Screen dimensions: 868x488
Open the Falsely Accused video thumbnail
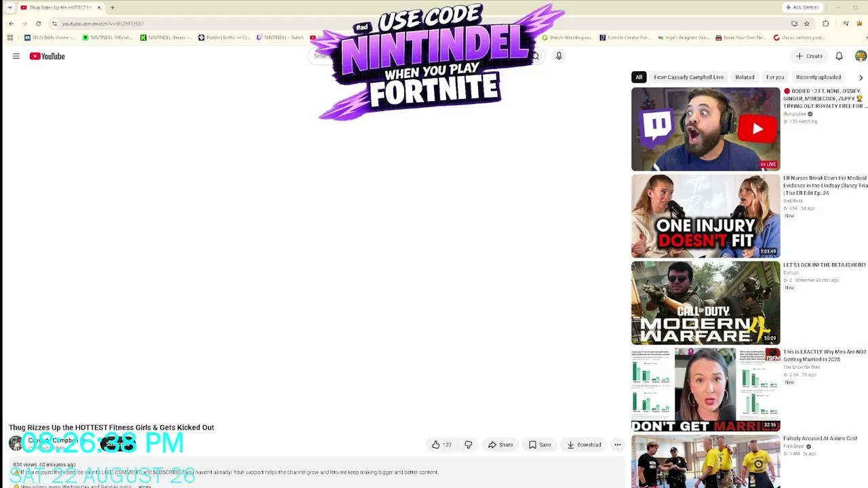(x=705, y=462)
